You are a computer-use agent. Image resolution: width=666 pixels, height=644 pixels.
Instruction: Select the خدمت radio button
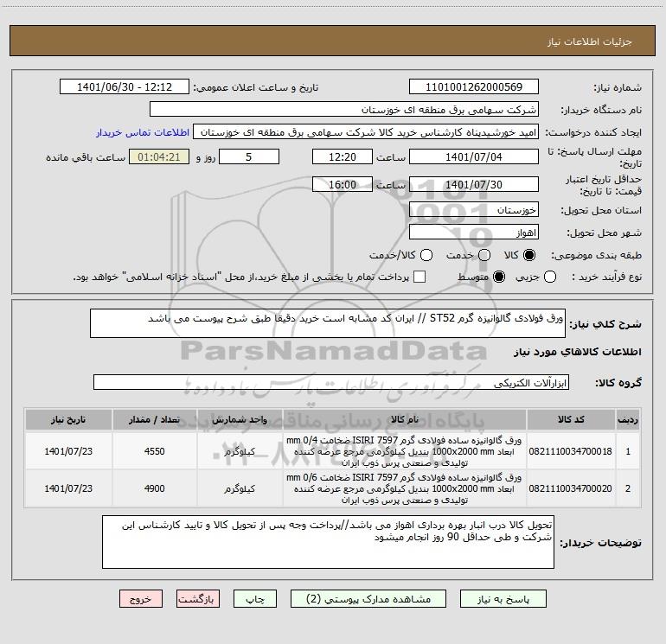484,255
